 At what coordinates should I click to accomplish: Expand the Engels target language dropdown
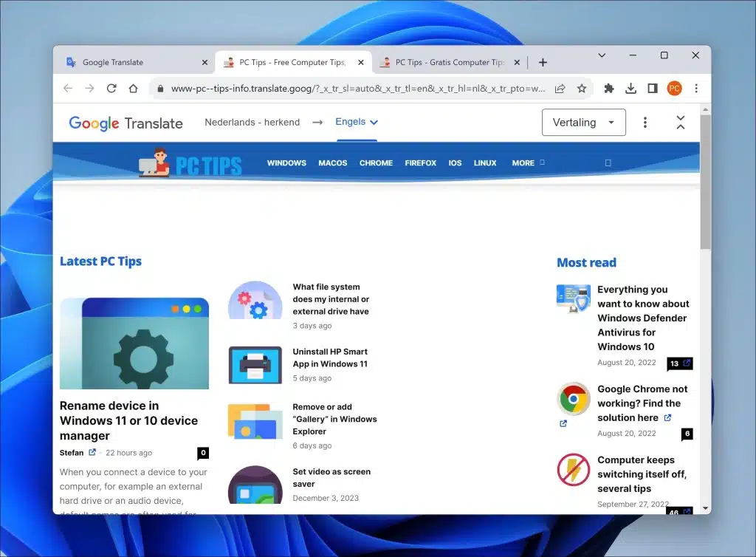[x=357, y=122]
